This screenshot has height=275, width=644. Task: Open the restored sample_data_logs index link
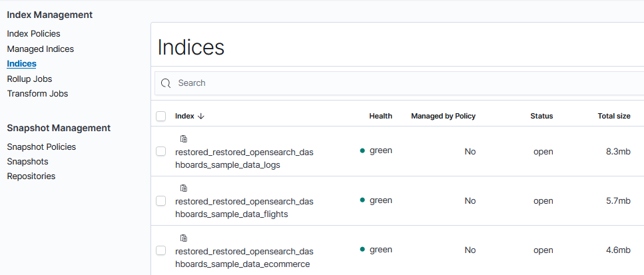click(244, 158)
